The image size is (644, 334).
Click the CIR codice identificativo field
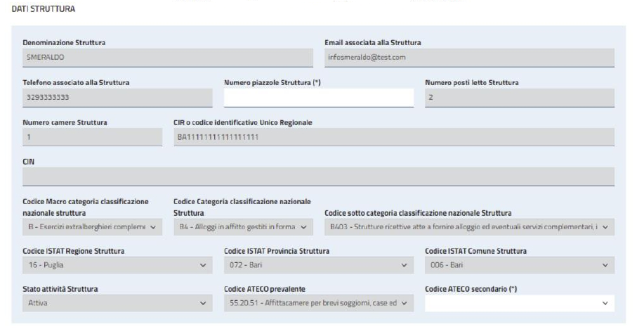(x=394, y=137)
